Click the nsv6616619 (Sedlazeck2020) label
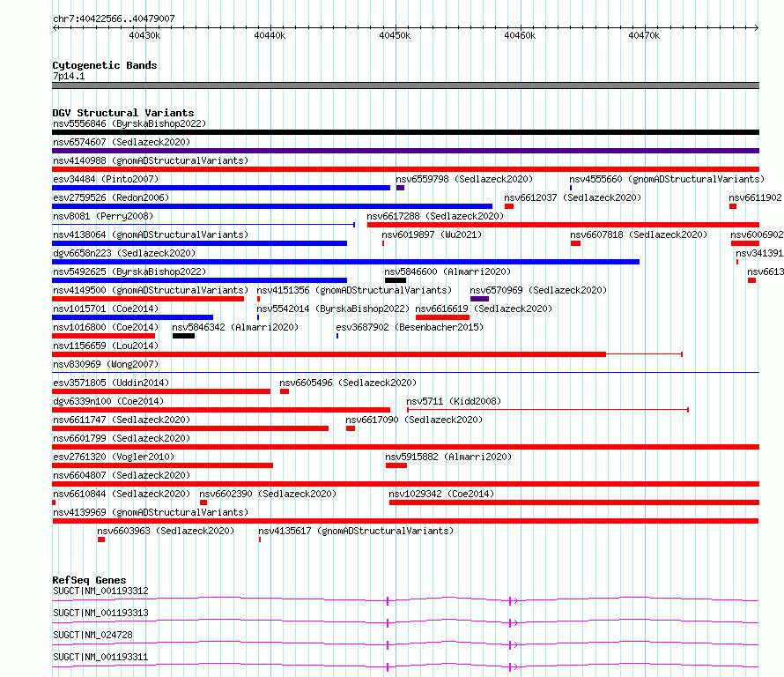 pos(484,309)
